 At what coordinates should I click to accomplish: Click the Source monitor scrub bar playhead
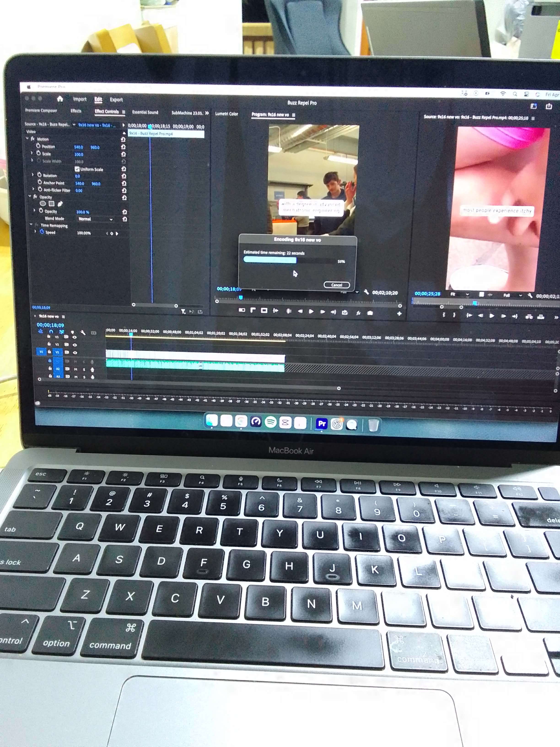pyautogui.click(x=475, y=303)
